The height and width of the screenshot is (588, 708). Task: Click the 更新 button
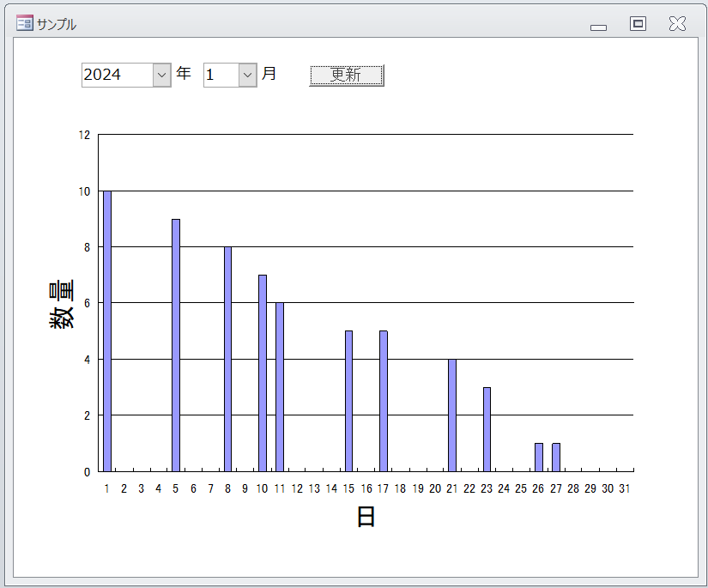click(347, 75)
